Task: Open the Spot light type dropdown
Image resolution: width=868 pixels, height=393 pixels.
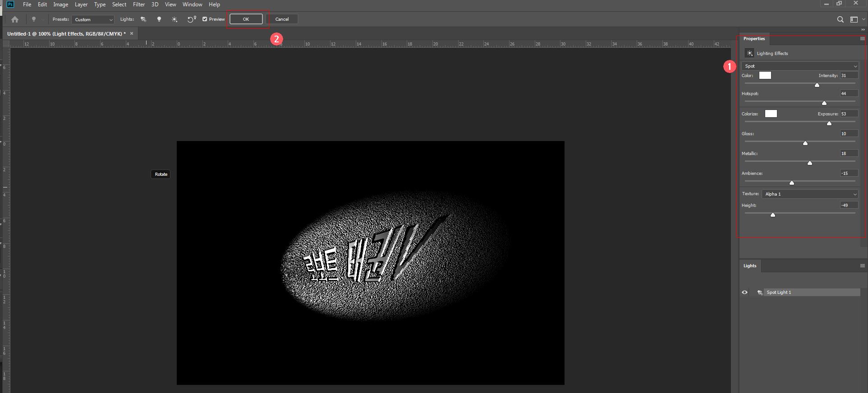Action: 800,66
